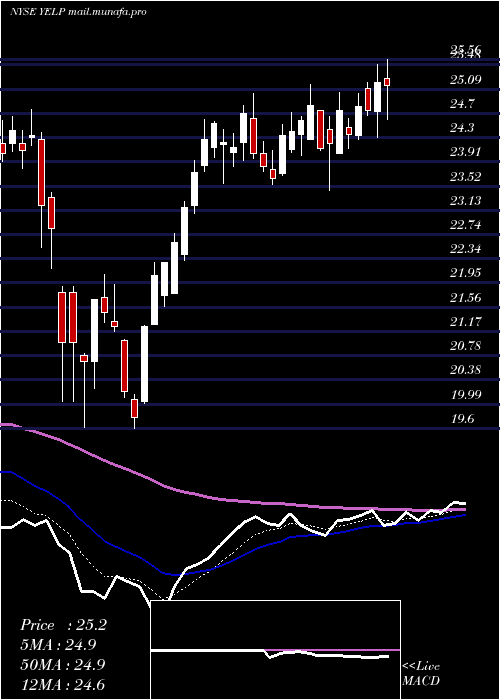Click the tall red candle falling from 24.3

(41, 172)
